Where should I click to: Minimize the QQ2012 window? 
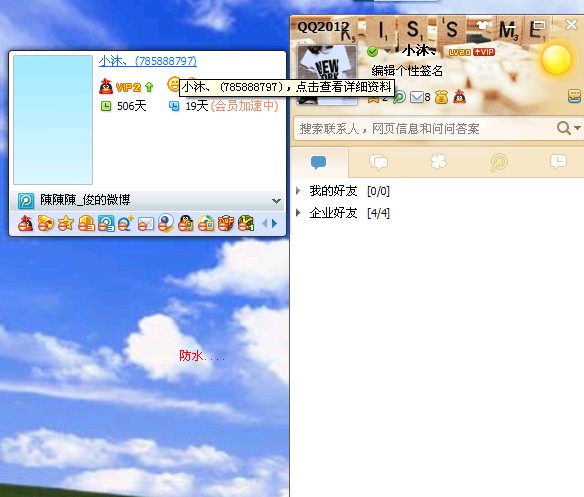[x=511, y=27]
